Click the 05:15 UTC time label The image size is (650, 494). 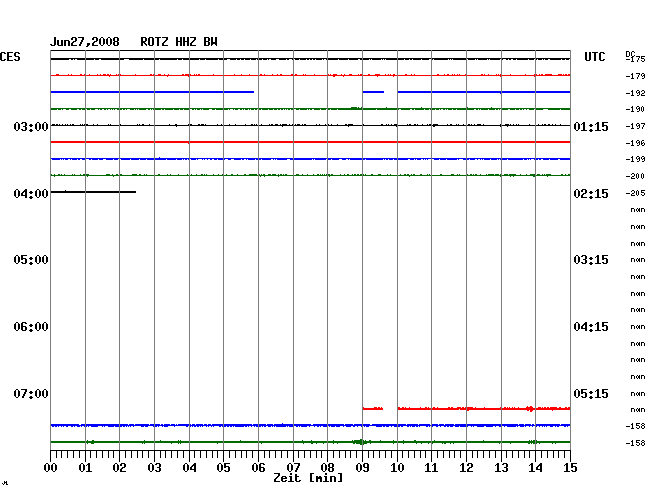(591, 393)
